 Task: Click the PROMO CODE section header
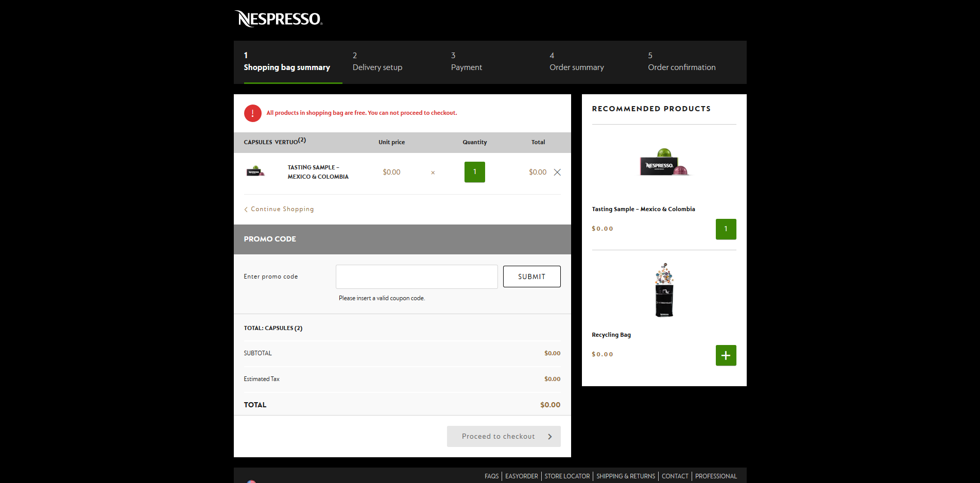[x=402, y=239]
